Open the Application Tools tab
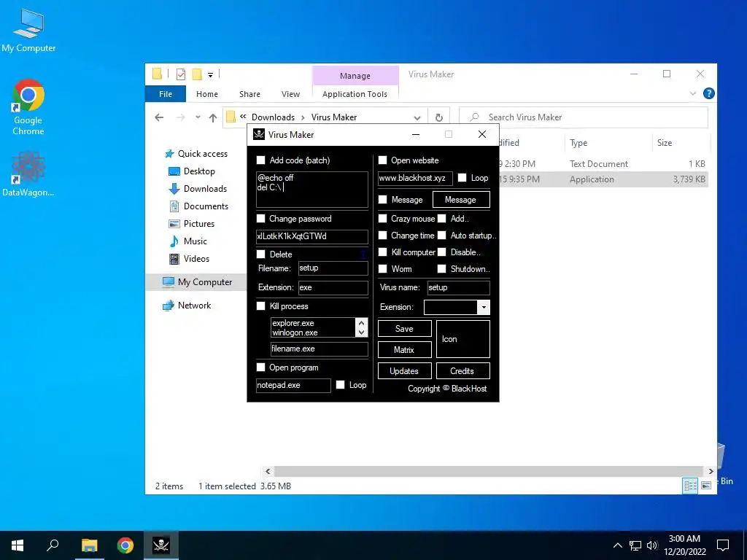The height and width of the screenshot is (560, 747). [x=355, y=94]
